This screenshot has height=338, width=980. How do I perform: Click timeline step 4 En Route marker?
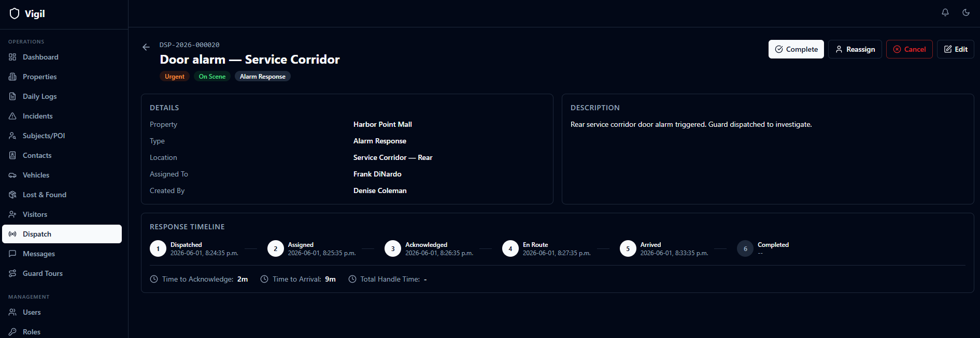(510, 248)
